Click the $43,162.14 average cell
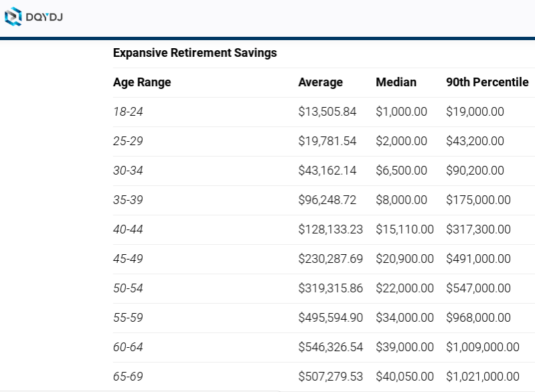 327,171
